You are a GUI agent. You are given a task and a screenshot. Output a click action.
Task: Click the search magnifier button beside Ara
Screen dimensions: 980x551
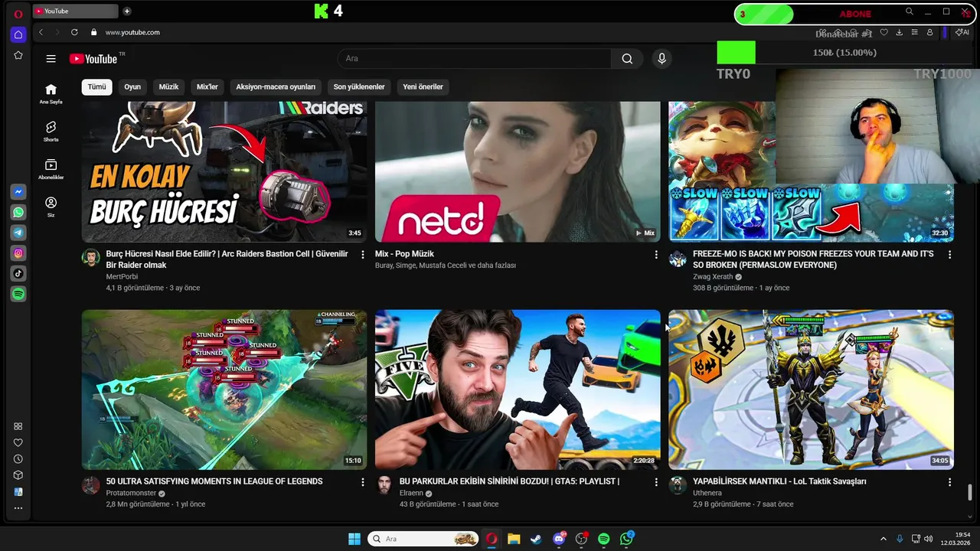627,59
